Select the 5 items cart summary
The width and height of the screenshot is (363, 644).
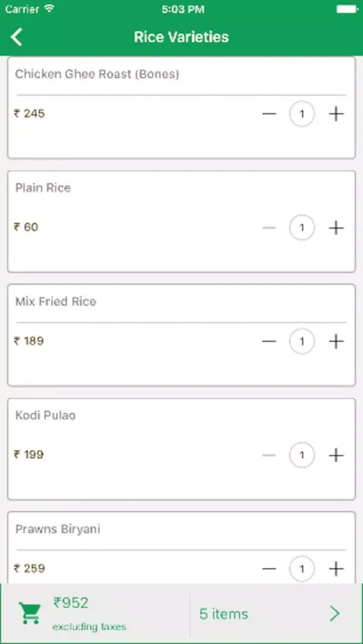[224, 614]
